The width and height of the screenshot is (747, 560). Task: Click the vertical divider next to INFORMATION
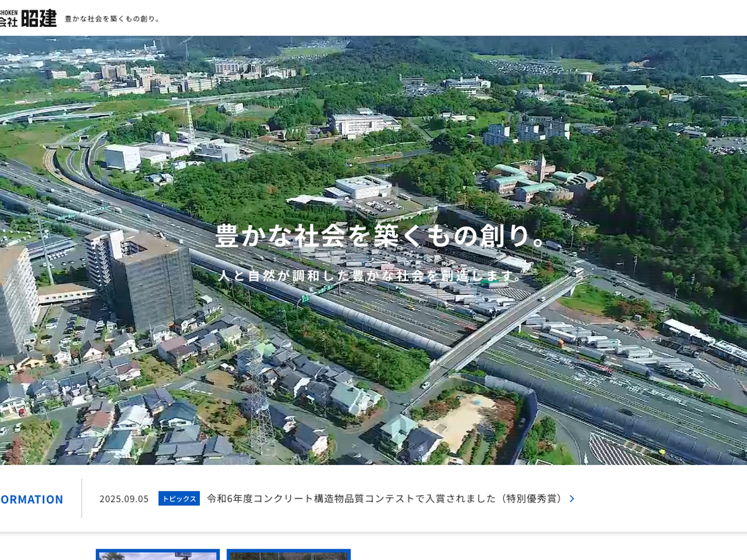pyautogui.click(x=82, y=499)
